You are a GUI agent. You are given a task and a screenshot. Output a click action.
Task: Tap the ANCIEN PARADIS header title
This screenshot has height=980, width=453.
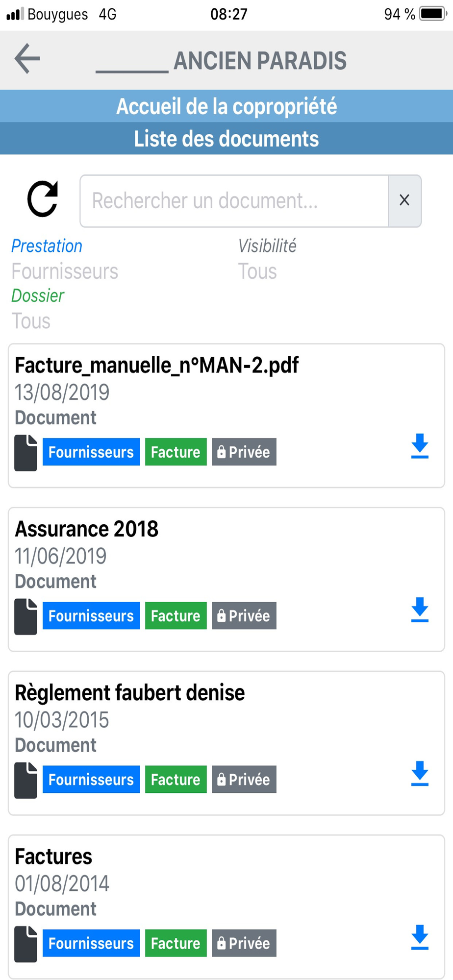[260, 61]
